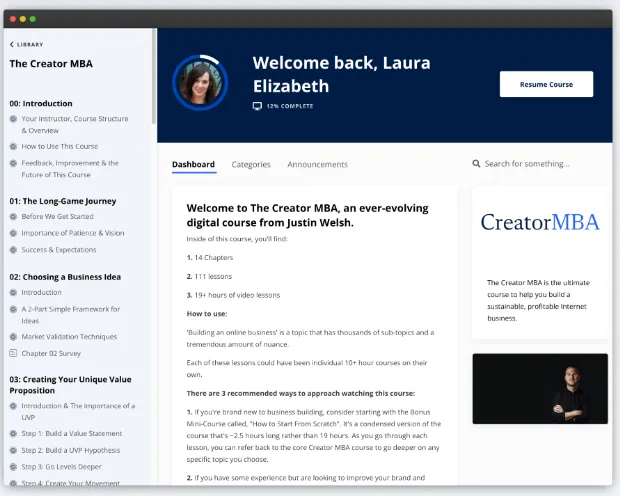Open lesson 'Before We Get Started'

[x=57, y=216]
